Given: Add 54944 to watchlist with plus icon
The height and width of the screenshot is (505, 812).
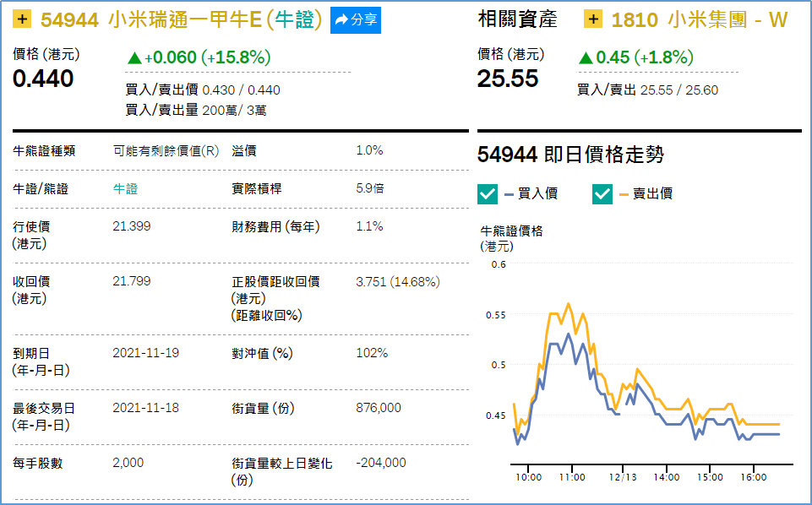Looking at the screenshot, I should (x=22, y=19).
